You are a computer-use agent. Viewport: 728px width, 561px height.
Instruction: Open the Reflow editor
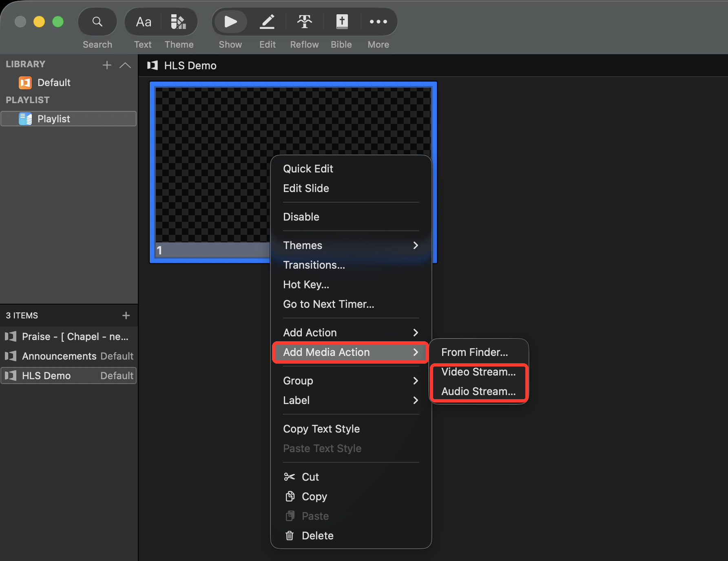pyautogui.click(x=304, y=22)
